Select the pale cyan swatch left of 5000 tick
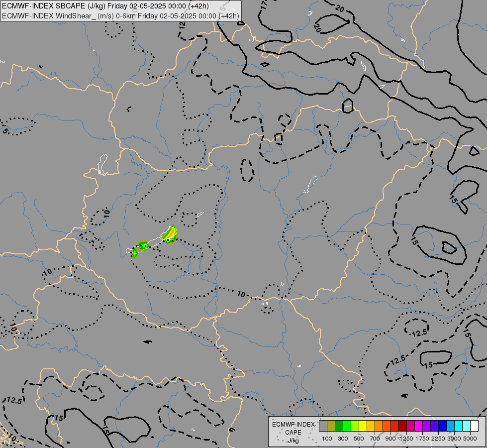The image size is (487, 448). 467,426
